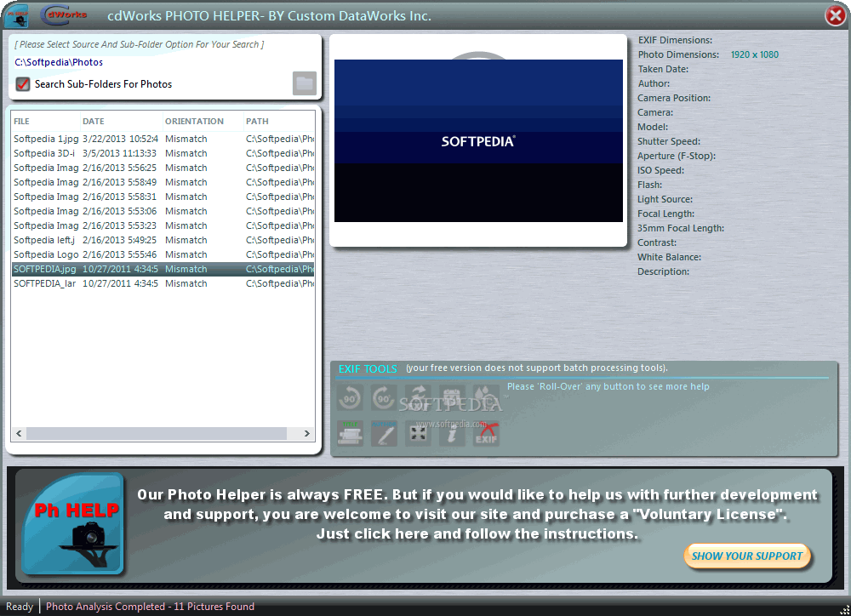This screenshot has width=851, height=616.
Task: Click the remove EXIF red X icon
Action: pos(486,433)
